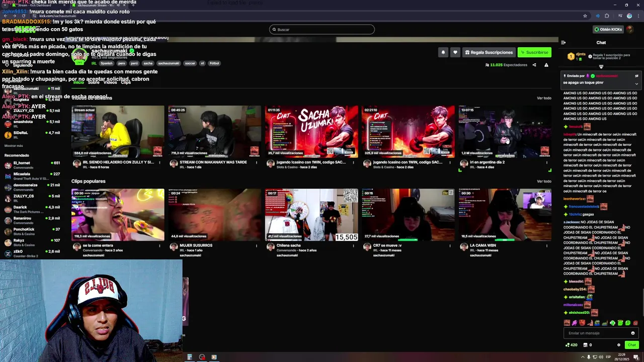Image resolution: width=644 pixels, height=362 pixels.
Task: Click the 'Spanish' tag chip
Action: click(x=107, y=63)
